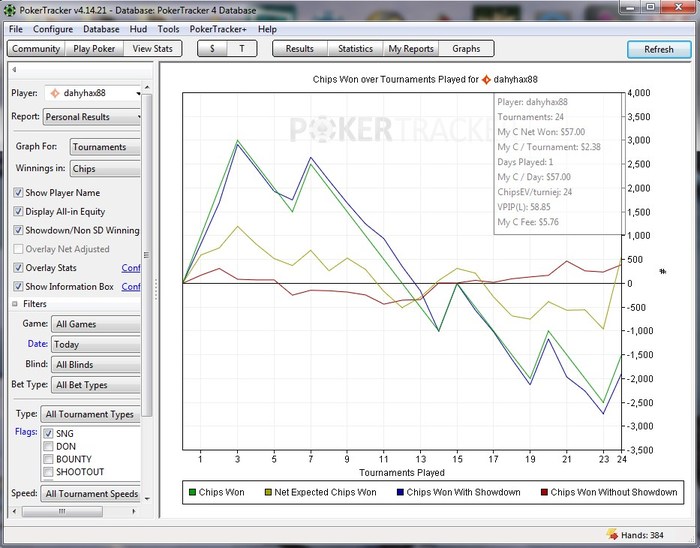Image resolution: width=700 pixels, height=548 pixels.
Task: Select the T tournaments button
Action: pos(242,49)
